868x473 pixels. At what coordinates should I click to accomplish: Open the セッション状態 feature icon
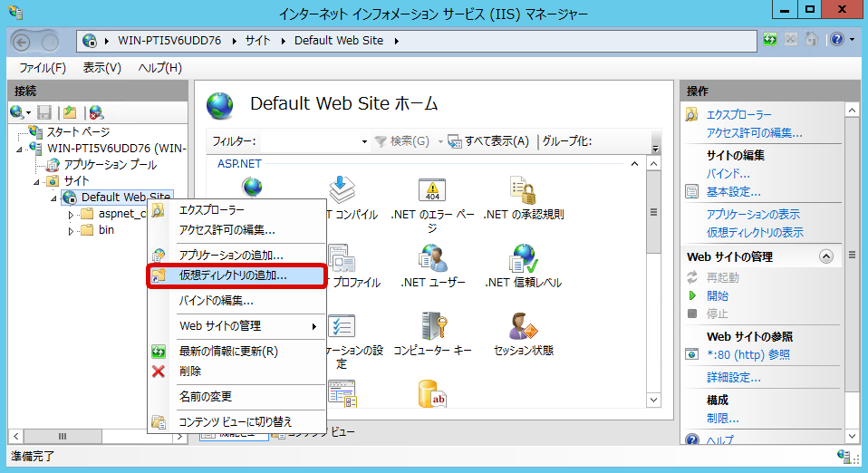[523, 326]
